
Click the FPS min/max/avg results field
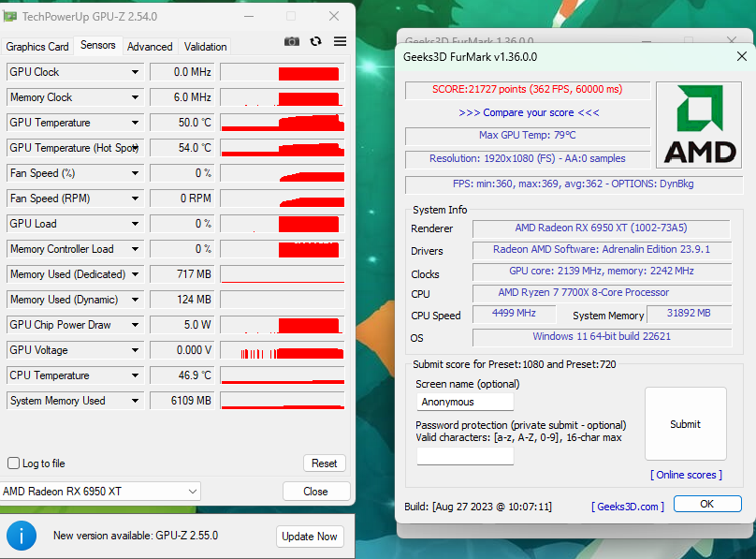pyautogui.click(x=574, y=184)
